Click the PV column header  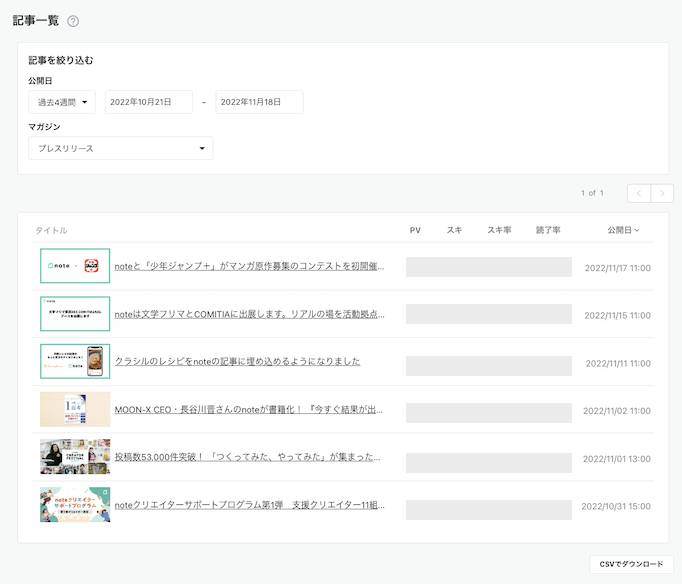415,230
